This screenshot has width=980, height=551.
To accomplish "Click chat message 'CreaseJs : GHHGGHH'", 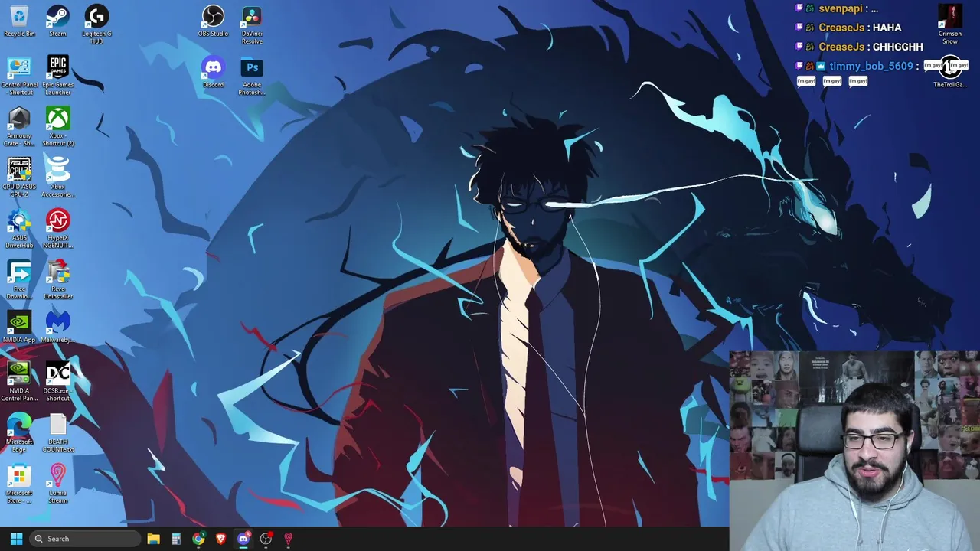I will tap(871, 47).
